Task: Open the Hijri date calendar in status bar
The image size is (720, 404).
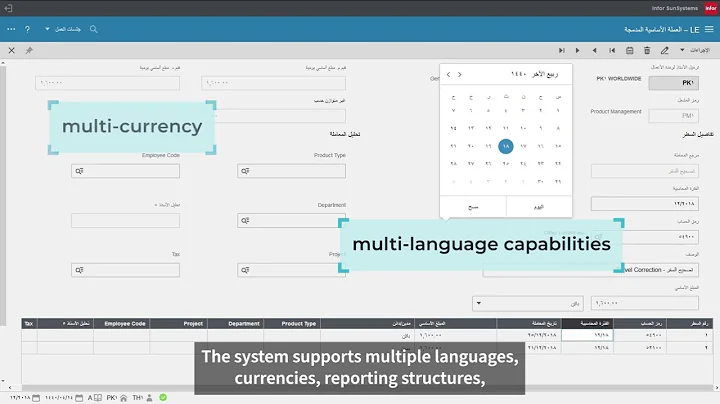Action: point(79,398)
